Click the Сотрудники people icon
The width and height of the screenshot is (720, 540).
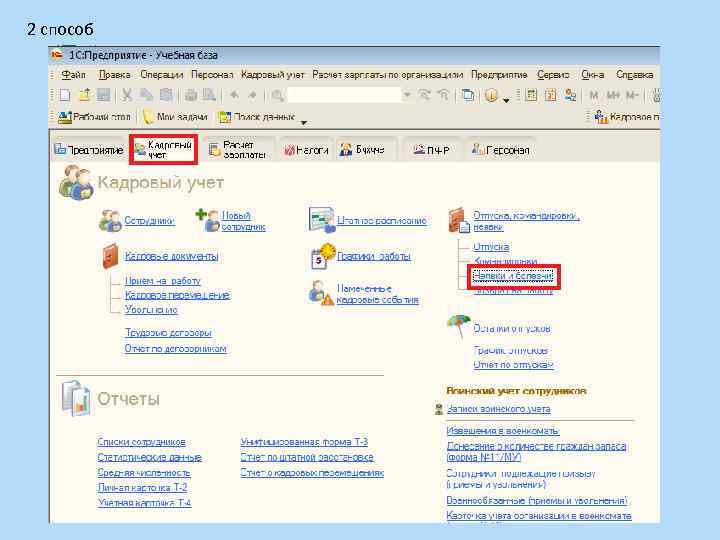click(110, 221)
